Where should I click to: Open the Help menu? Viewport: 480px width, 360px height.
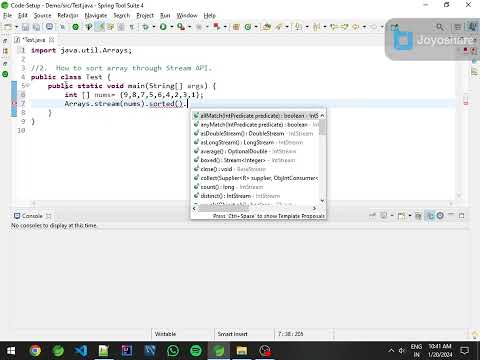210,15
